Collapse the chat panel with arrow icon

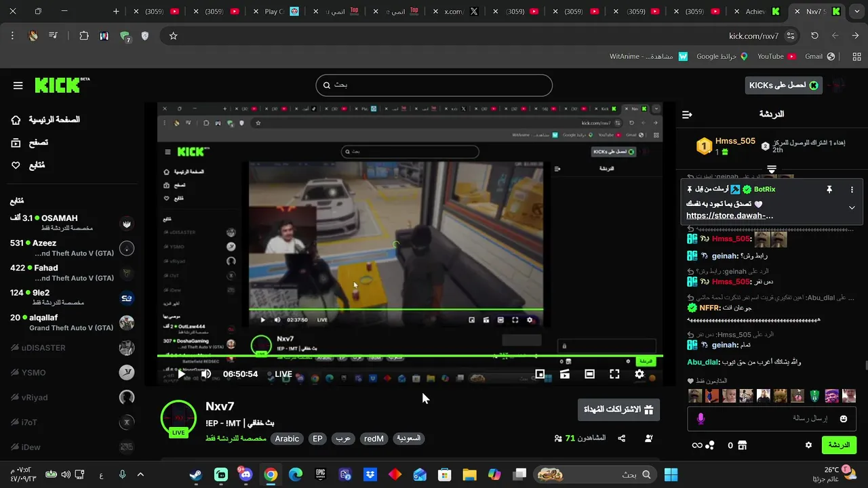click(x=687, y=115)
